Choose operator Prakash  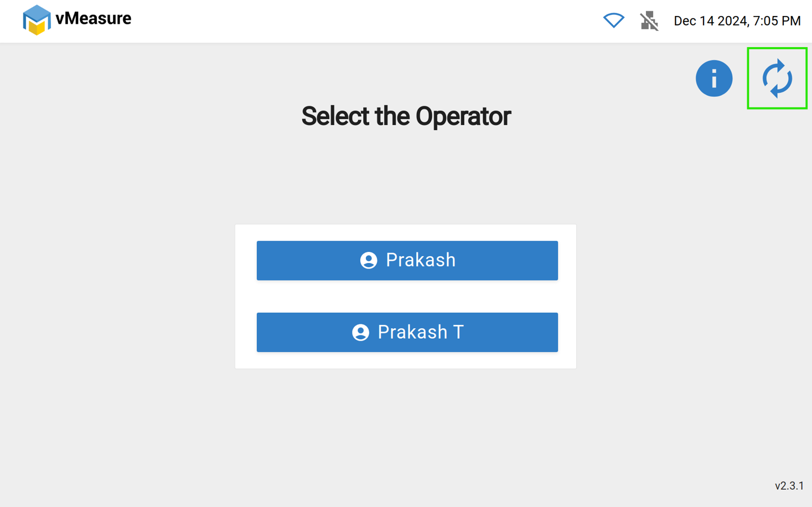420,260
